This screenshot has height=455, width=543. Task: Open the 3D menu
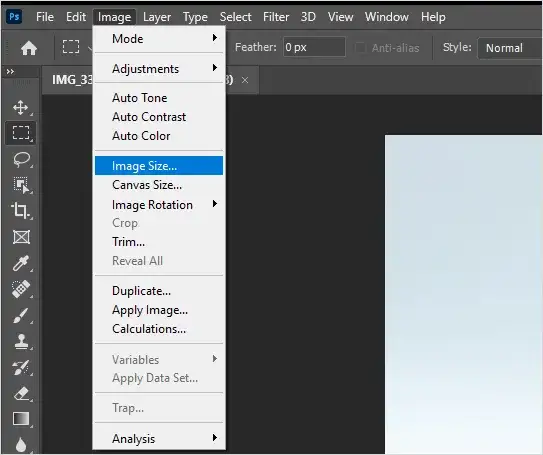[308, 17]
